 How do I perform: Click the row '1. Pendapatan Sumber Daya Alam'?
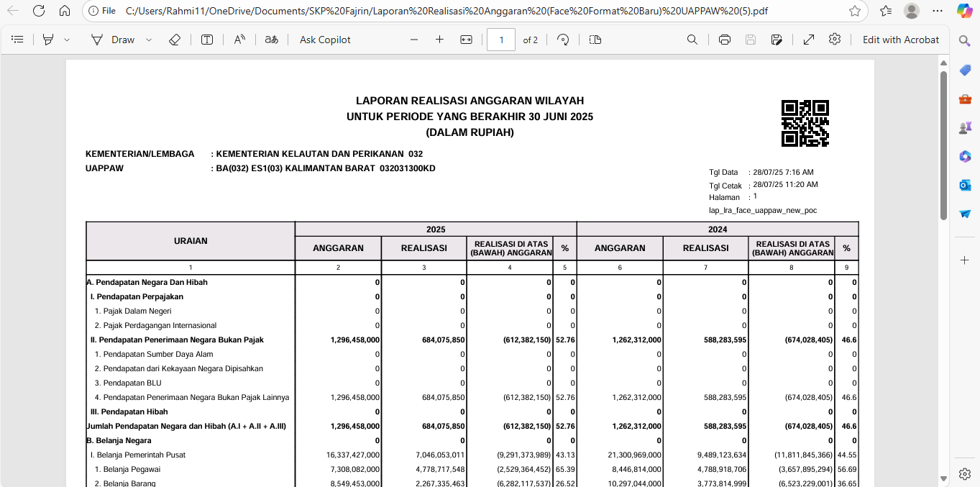click(472, 354)
